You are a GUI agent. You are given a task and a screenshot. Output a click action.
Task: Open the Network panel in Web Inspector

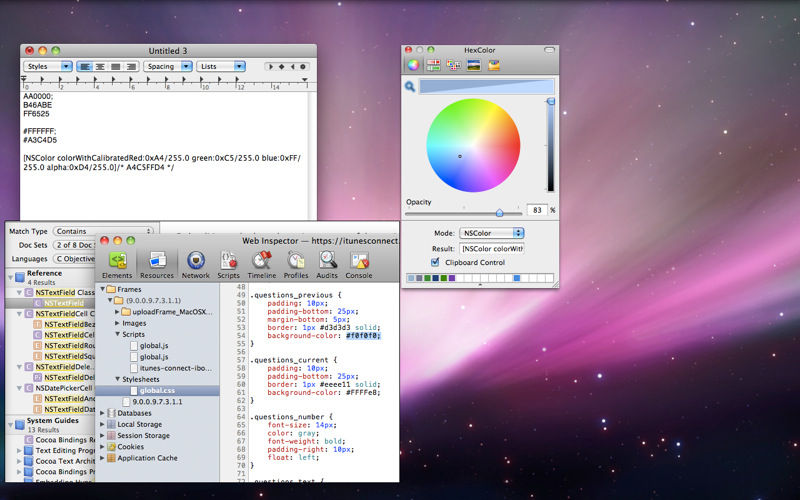196,265
